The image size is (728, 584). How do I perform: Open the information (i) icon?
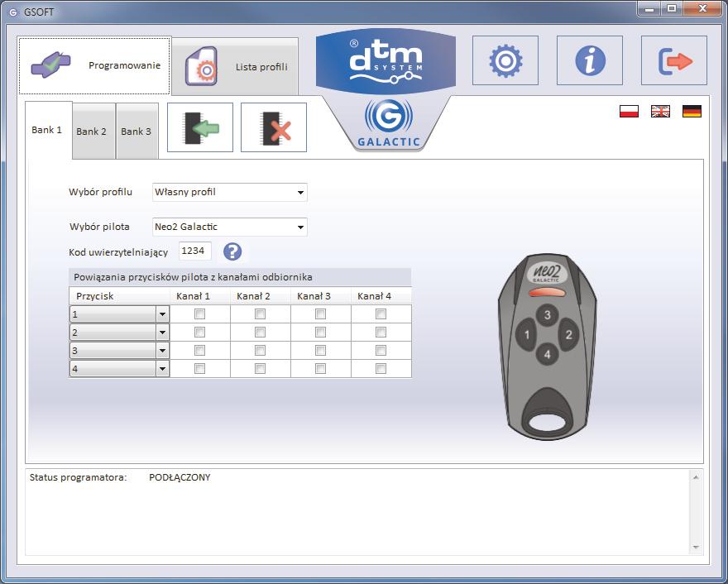(x=590, y=60)
